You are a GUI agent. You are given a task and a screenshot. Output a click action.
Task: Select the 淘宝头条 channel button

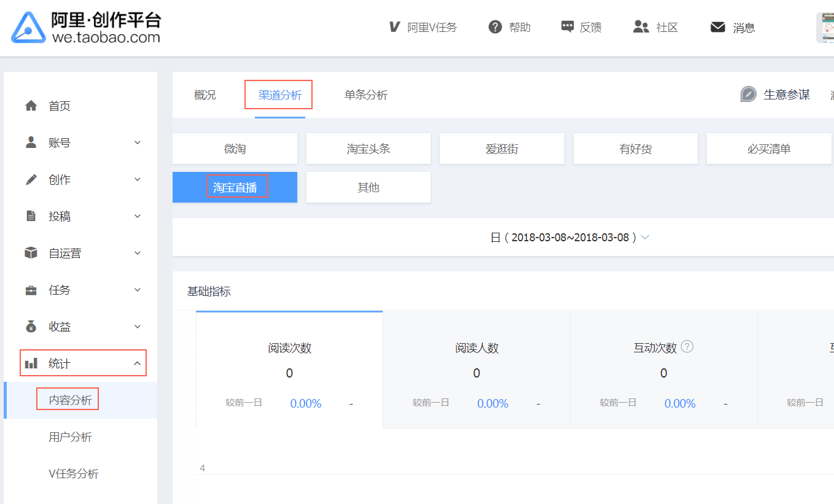[368, 149]
